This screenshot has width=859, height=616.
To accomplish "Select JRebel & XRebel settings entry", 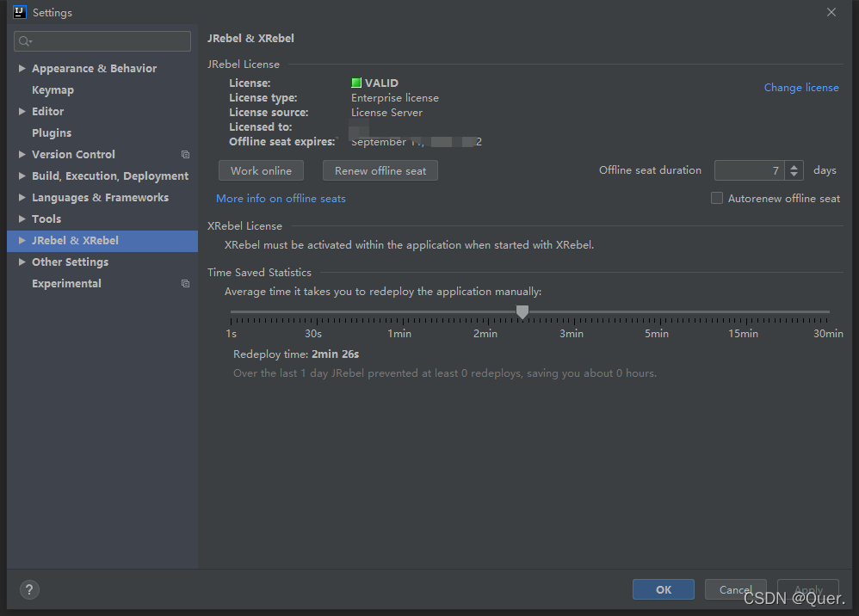I will (102, 241).
